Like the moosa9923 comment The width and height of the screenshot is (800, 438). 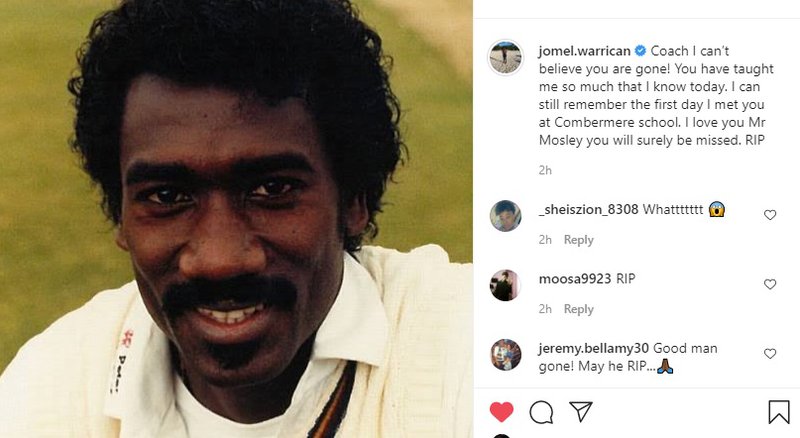coord(770,285)
